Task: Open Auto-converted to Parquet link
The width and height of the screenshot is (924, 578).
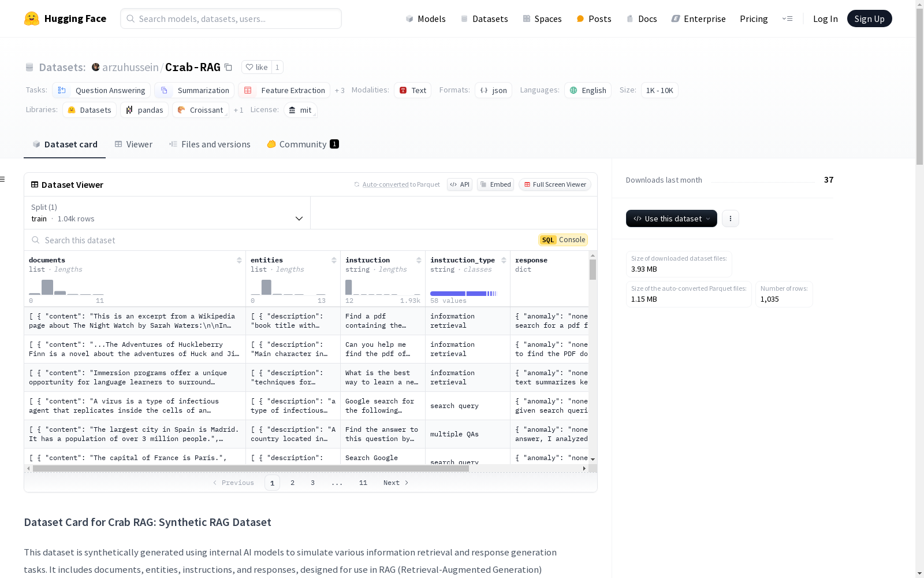Action: [x=397, y=184]
